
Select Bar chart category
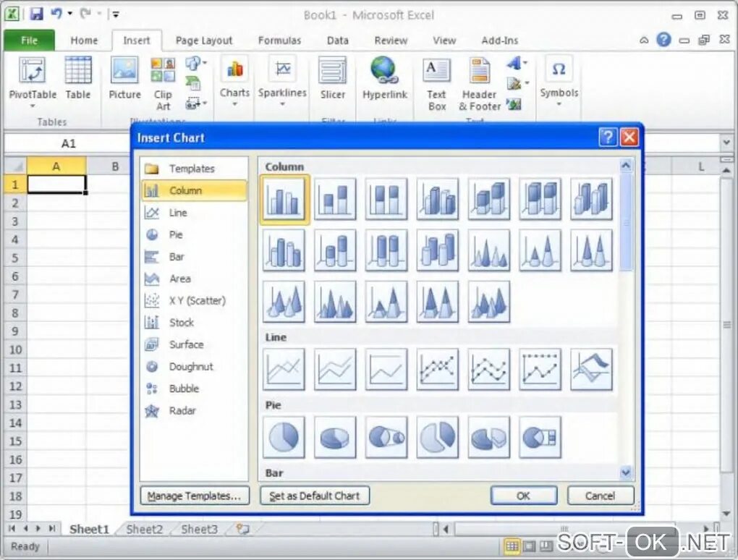194,256
